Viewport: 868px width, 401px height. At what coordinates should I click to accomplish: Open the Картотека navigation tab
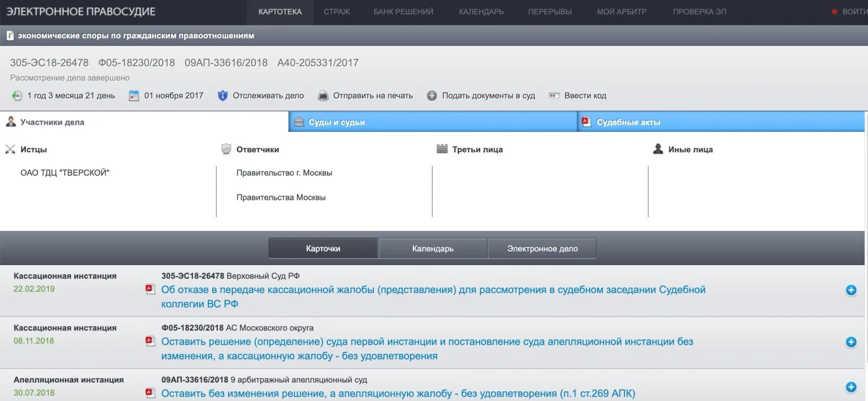pyautogui.click(x=280, y=12)
